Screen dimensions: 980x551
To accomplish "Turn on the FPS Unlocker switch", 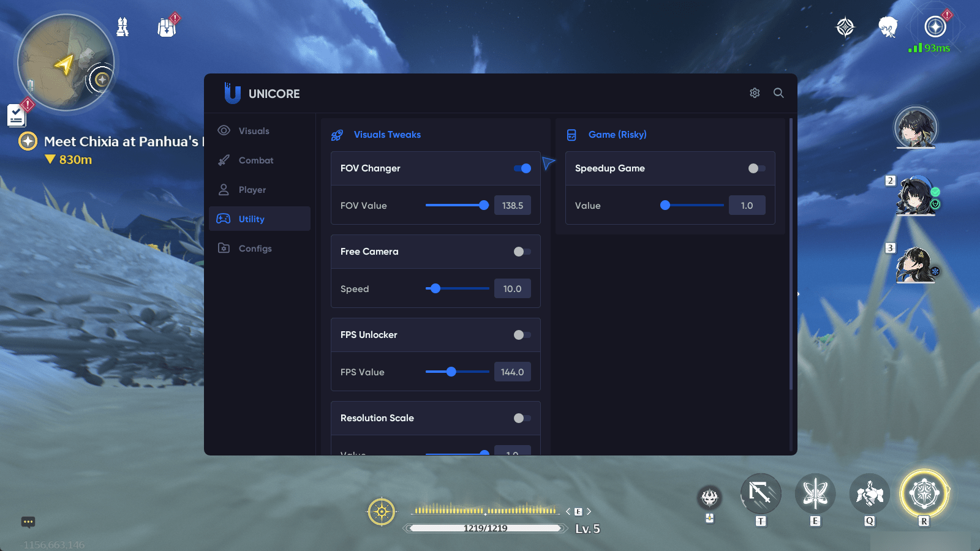I will point(522,335).
